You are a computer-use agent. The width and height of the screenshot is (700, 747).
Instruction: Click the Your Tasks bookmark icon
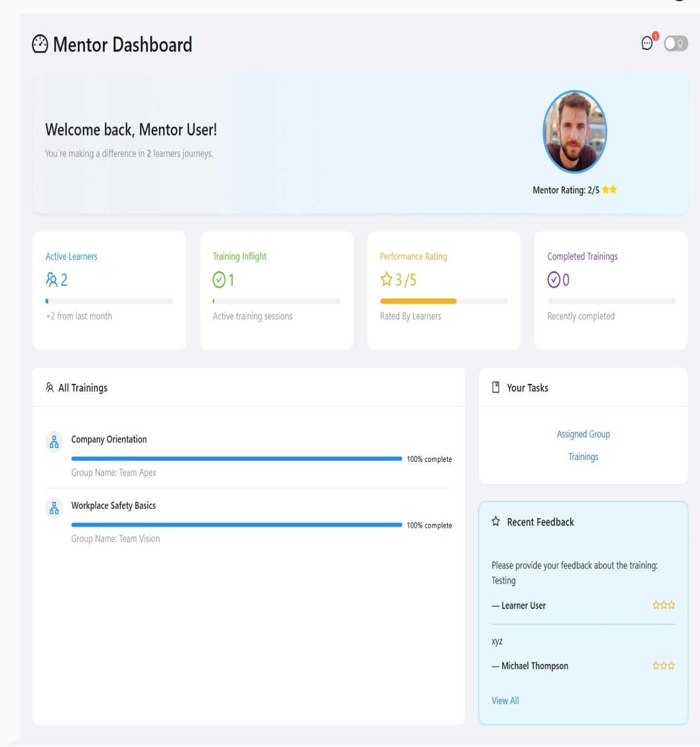pyautogui.click(x=496, y=387)
